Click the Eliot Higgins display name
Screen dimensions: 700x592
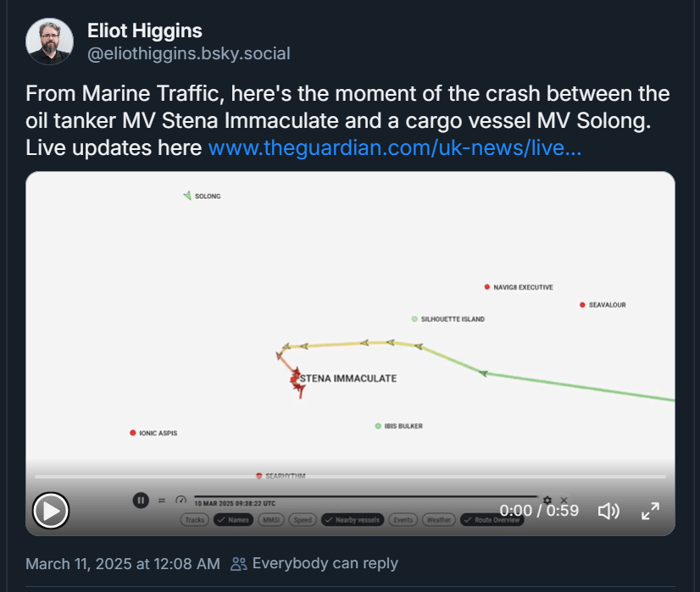click(x=144, y=30)
